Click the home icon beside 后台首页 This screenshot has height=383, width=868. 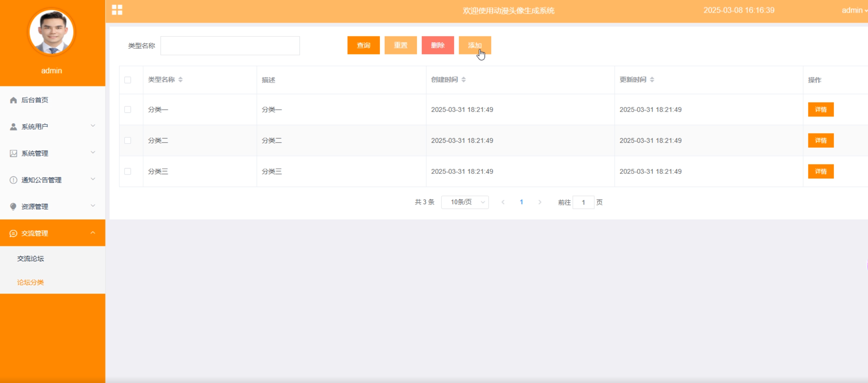(14, 100)
